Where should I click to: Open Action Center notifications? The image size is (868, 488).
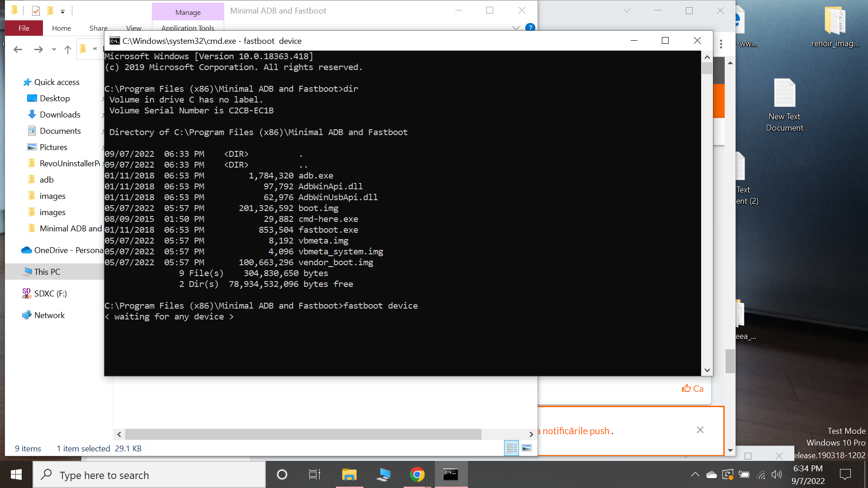click(845, 474)
